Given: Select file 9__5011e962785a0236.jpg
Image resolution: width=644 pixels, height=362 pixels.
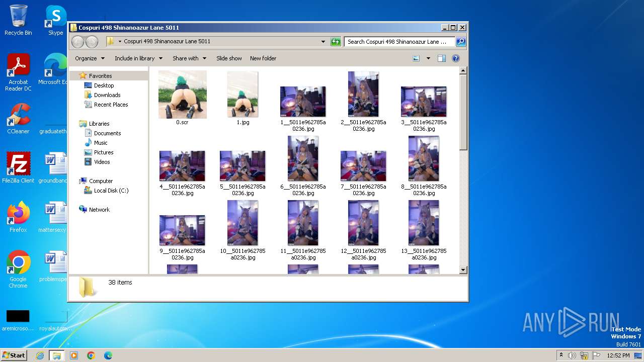Looking at the screenshot, I should (x=182, y=237).
